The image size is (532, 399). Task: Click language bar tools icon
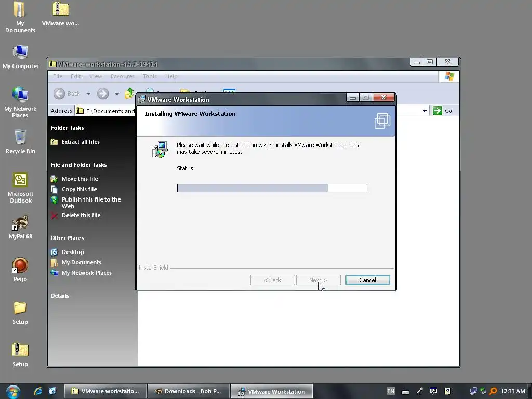pos(433,391)
